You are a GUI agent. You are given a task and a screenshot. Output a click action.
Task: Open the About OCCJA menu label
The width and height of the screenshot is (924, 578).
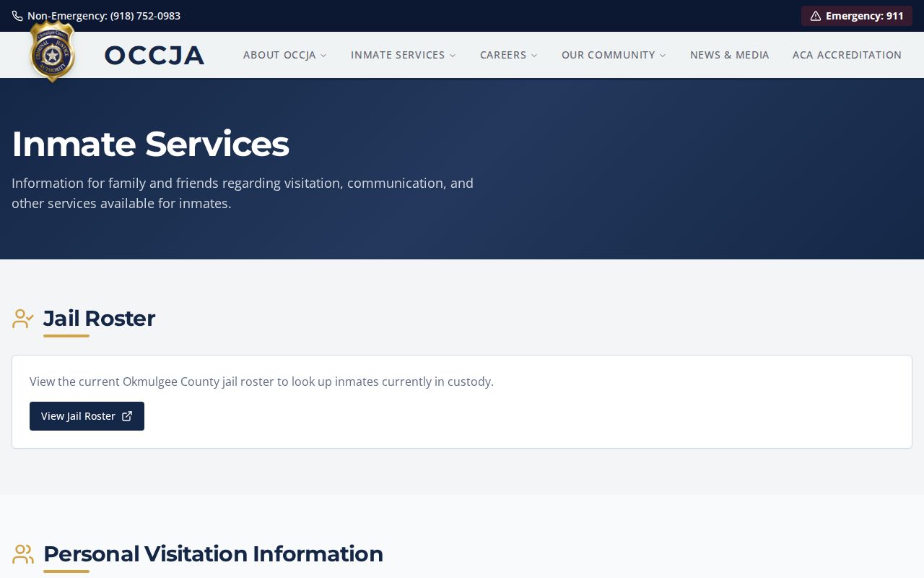[x=279, y=55]
